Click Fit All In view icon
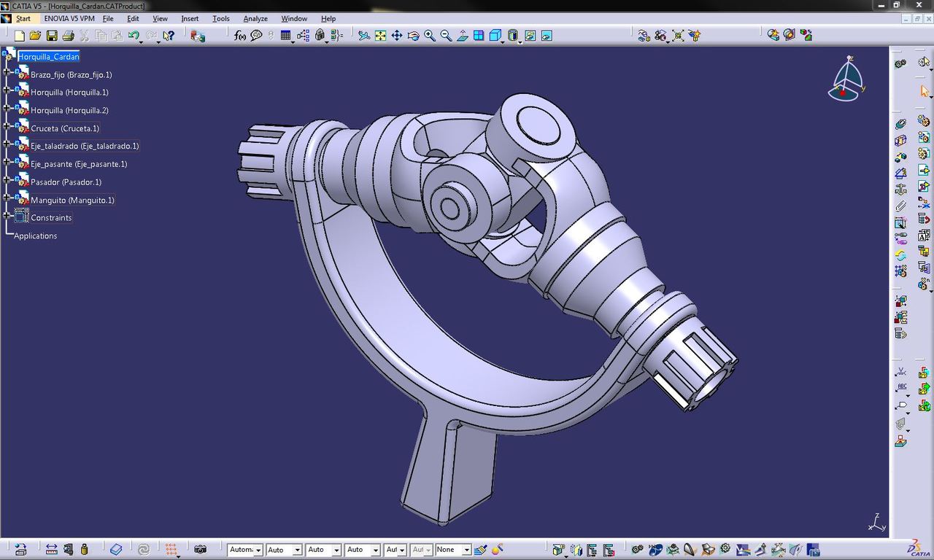Screen dimensions: 934x560 [380, 35]
